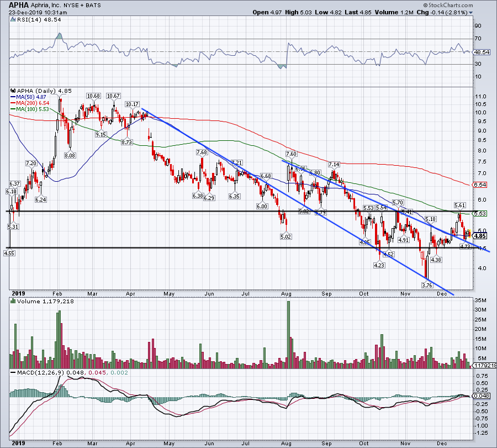Image resolution: width=497 pixels, height=448 pixels.
Task: Click the 3.76 low price label
Action: [x=427, y=285]
